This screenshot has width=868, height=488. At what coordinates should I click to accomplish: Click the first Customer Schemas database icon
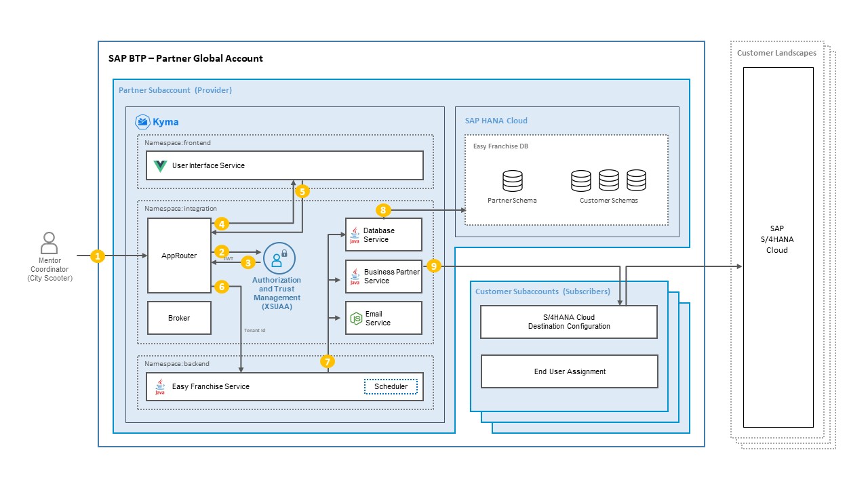(x=581, y=180)
